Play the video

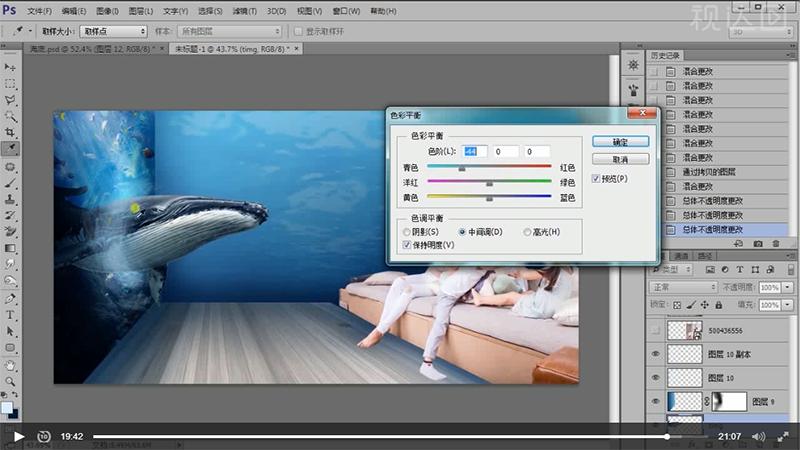(19, 436)
